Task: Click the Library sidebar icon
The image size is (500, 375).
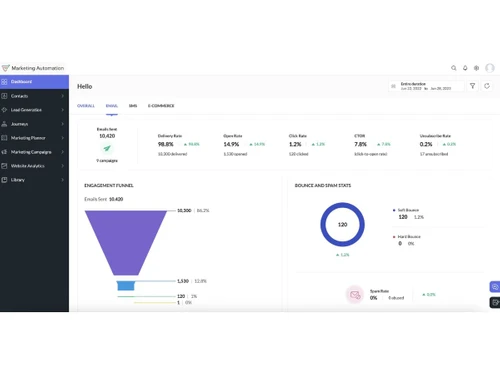Action: tap(4, 180)
